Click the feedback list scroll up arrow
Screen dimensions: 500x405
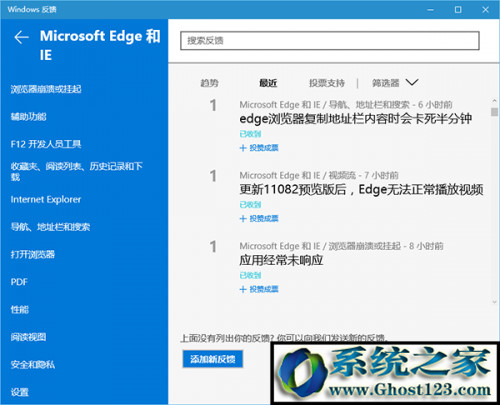(494, 101)
